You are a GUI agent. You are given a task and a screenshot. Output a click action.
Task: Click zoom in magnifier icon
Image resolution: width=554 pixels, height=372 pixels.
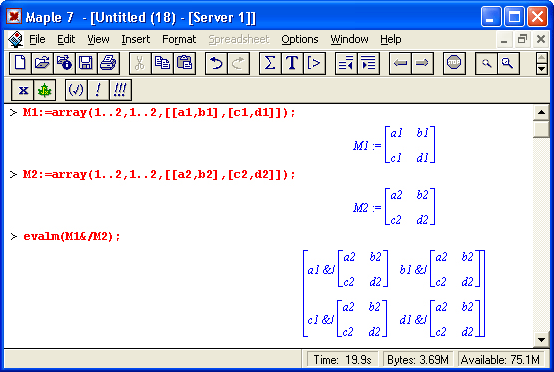[x=508, y=63]
